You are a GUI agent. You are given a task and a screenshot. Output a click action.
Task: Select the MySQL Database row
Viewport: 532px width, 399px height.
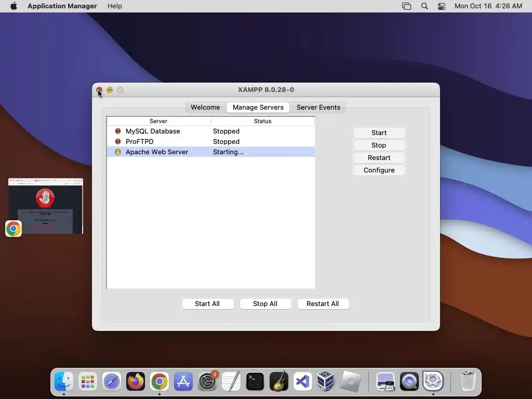click(x=211, y=131)
